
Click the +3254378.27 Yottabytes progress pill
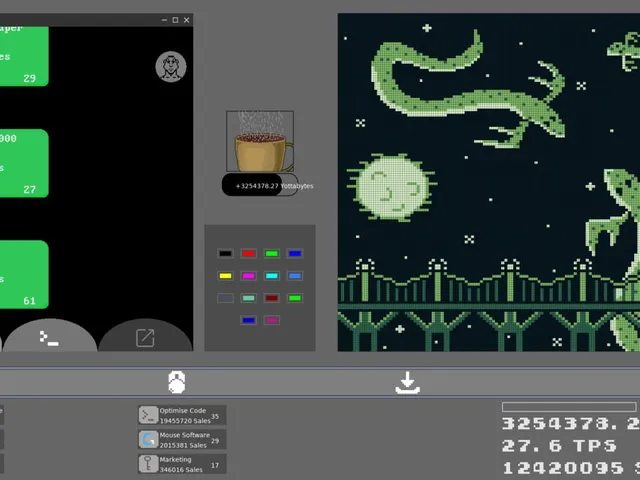(x=260, y=185)
